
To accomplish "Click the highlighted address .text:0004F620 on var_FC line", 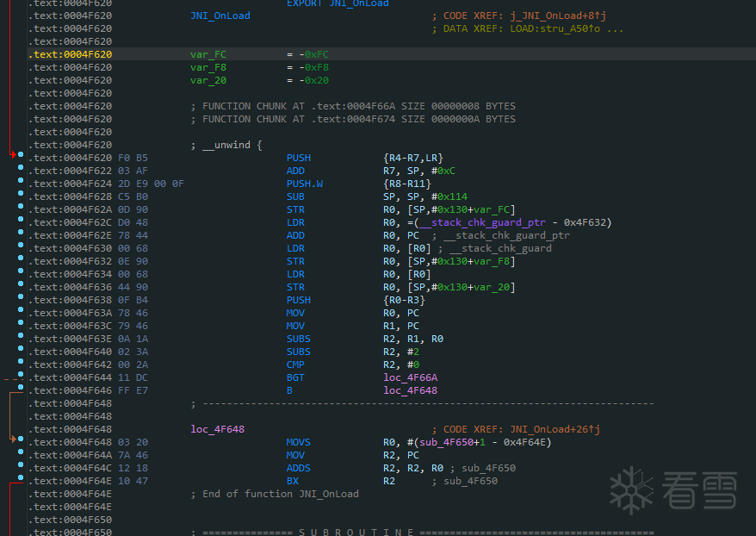I will tap(71, 54).
